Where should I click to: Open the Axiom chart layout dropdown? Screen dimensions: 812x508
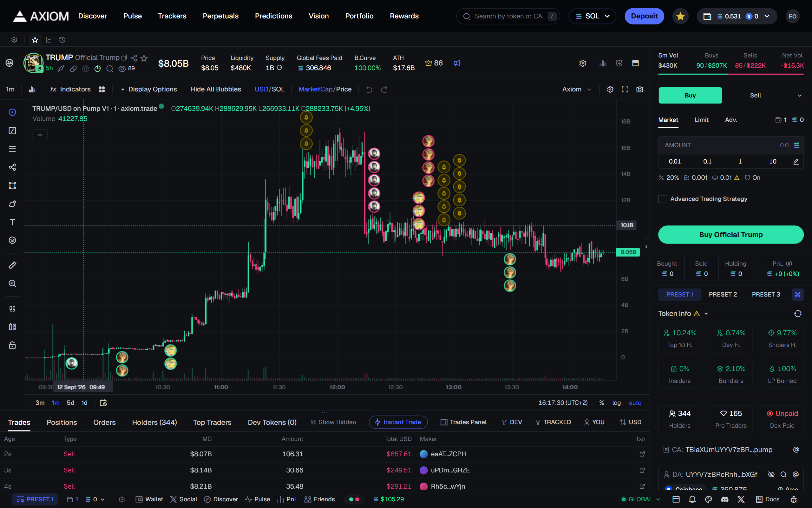click(x=576, y=89)
